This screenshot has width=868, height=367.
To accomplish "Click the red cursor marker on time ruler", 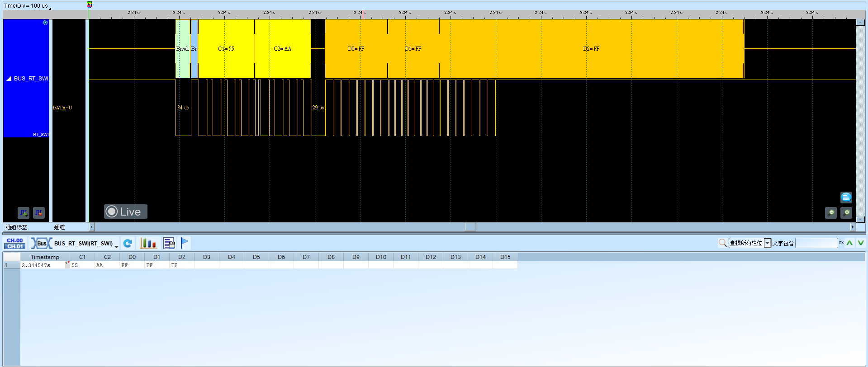I will (x=363, y=15).
